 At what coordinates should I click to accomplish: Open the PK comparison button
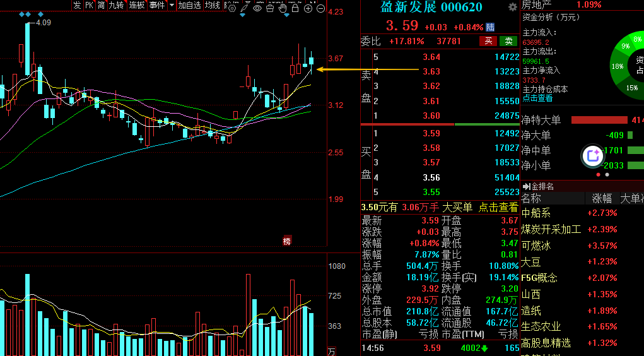tap(89, 5)
